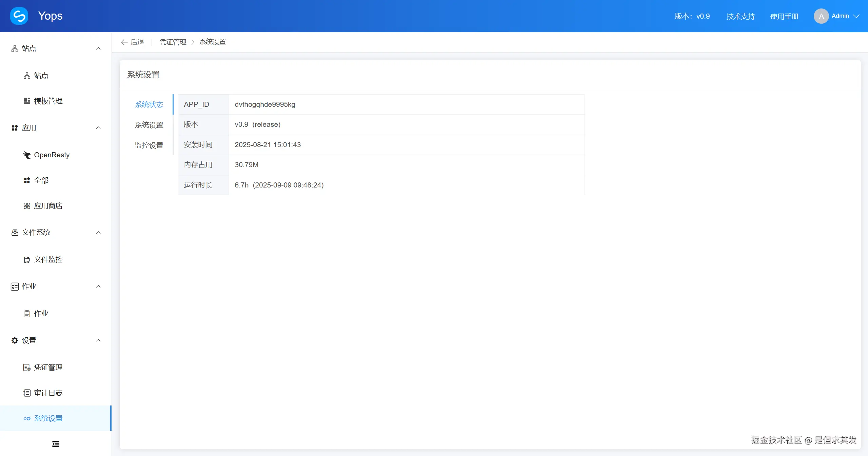
Task: Click 凭证管理 in the breadcrumb
Action: click(173, 42)
